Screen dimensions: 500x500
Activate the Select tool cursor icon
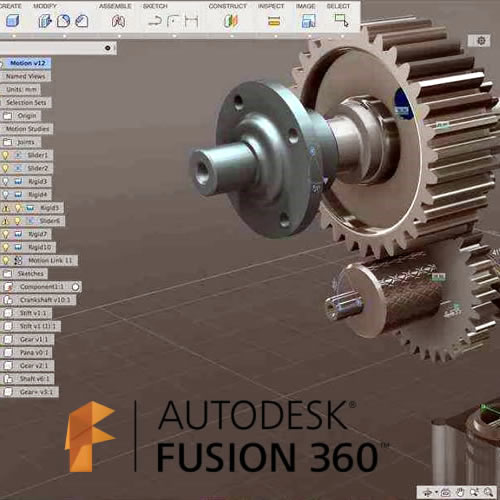[342, 20]
